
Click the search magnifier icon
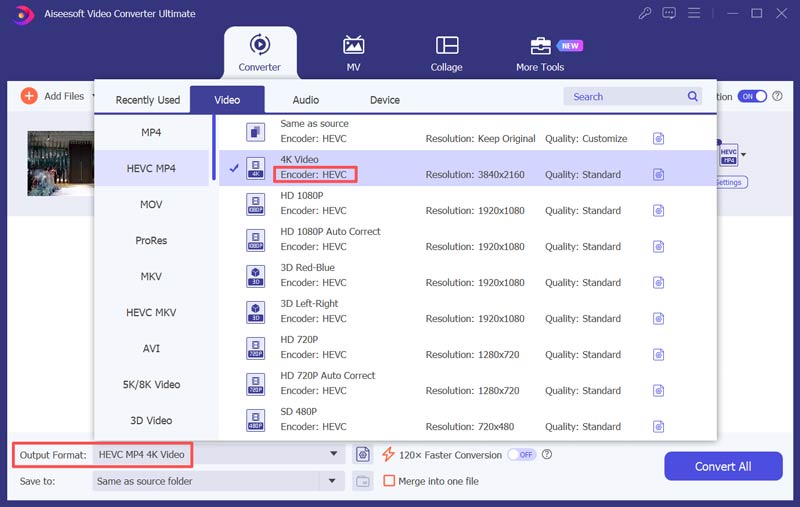pos(693,97)
